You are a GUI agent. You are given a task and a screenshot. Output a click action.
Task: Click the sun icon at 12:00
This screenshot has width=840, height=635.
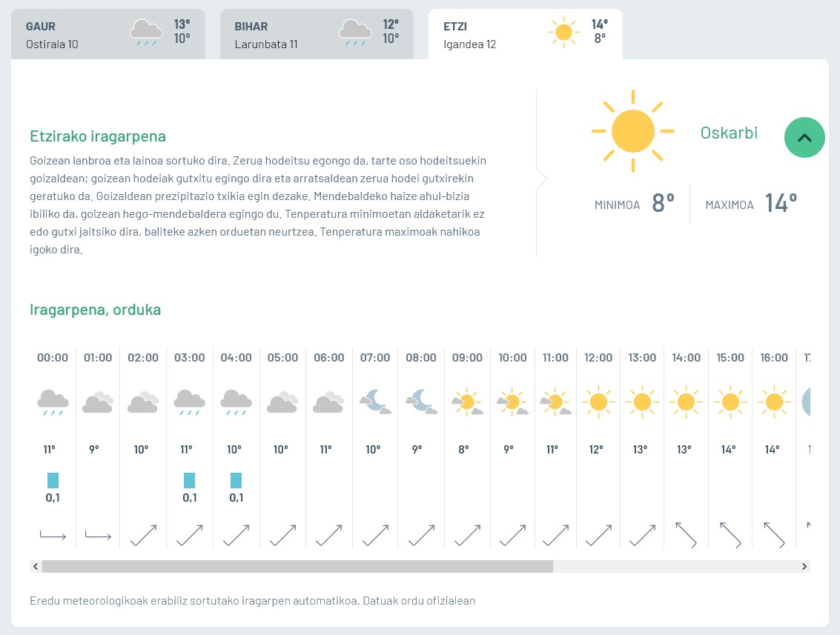coord(598,402)
